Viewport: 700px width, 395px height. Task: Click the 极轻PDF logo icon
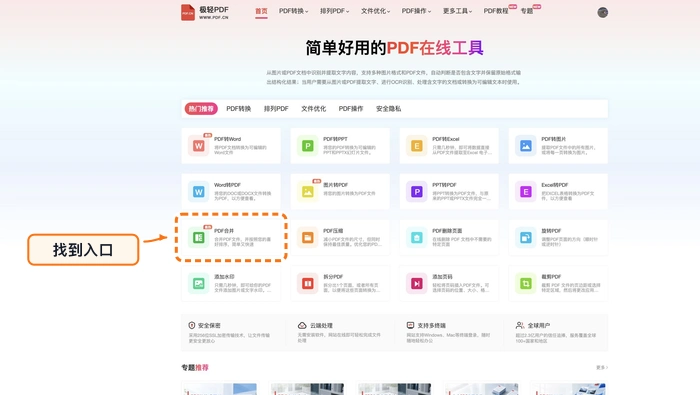tap(188, 12)
